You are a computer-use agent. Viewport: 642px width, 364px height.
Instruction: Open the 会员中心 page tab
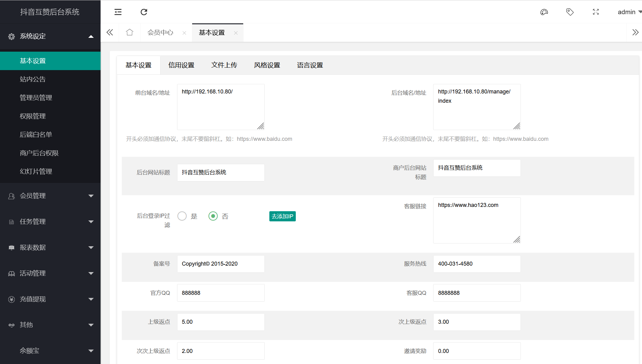(160, 33)
